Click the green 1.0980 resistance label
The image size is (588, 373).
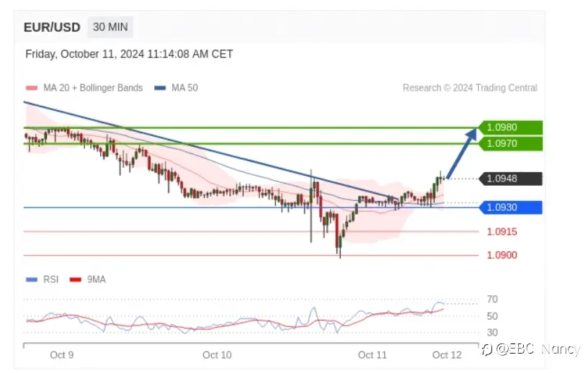511,127
